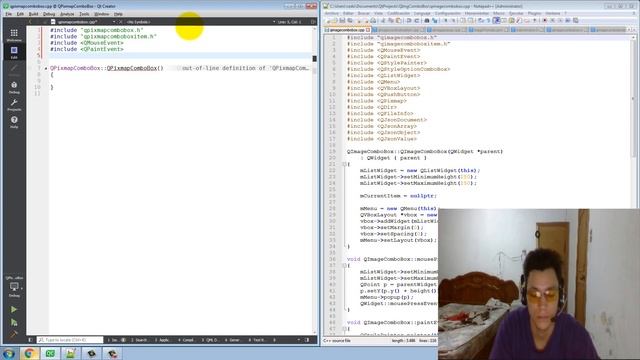Open File menu in Qt Creator

[9, 14]
